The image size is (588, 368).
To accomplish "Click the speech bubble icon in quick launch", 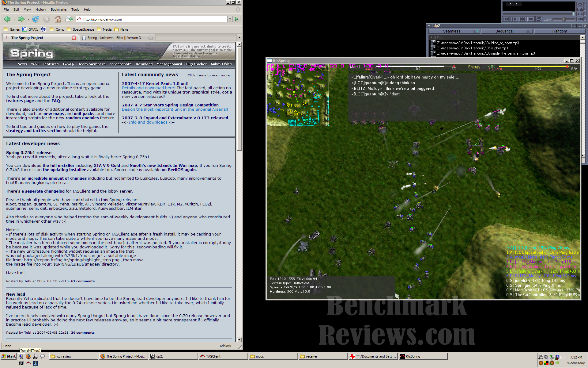I will click(x=43, y=356).
